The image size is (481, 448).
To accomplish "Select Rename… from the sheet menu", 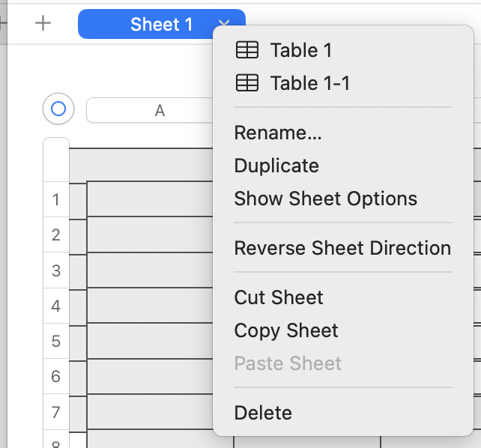I will pyautogui.click(x=278, y=133).
